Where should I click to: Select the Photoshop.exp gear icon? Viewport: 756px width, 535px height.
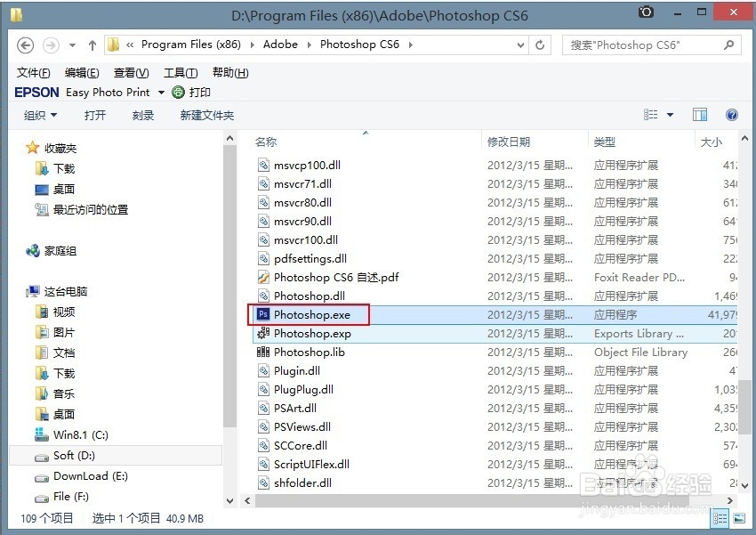click(262, 333)
